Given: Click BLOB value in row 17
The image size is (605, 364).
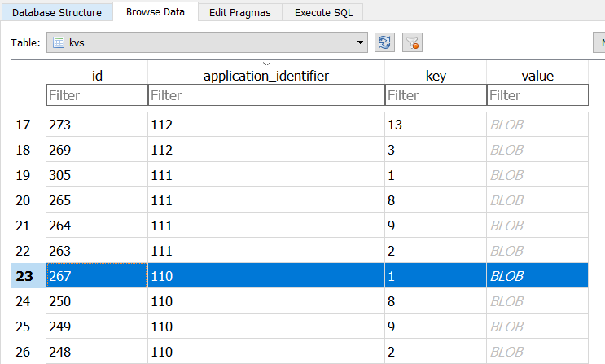Looking at the screenshot, I should 537,125.
